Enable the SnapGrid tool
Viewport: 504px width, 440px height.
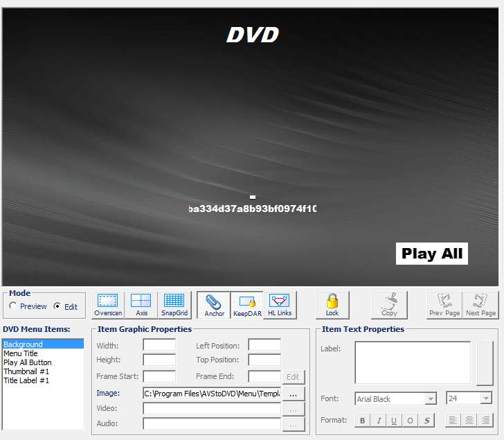pos(174,305)
